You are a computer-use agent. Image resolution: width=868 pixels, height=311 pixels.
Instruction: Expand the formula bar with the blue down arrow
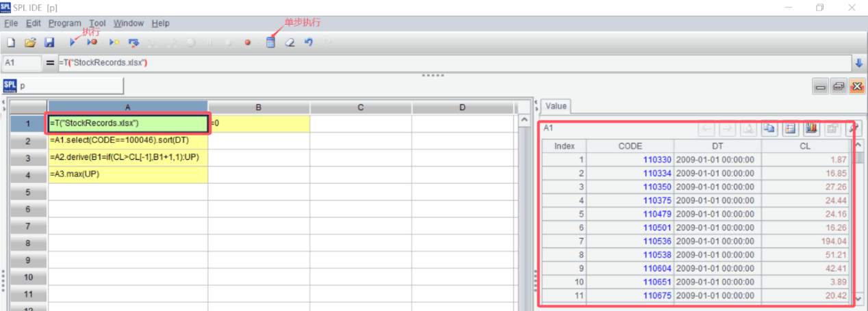pyautogui.click(x=859, y=63)
